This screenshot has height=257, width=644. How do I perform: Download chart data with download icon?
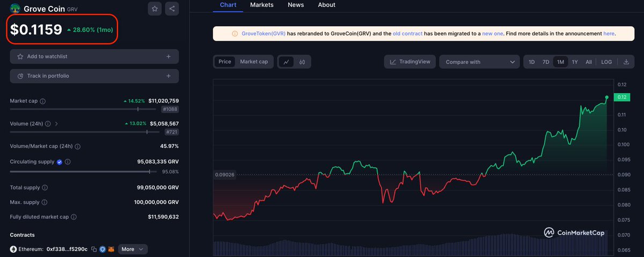pos(626,62)
